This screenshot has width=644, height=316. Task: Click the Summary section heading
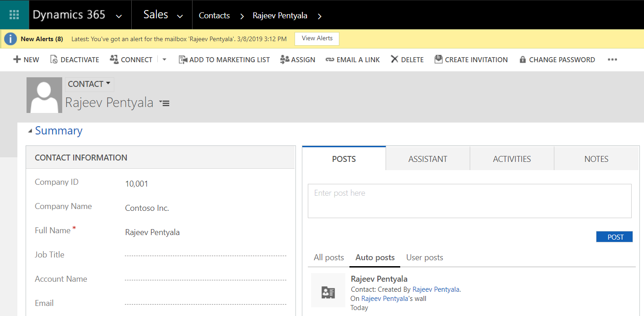click(59, 131)
